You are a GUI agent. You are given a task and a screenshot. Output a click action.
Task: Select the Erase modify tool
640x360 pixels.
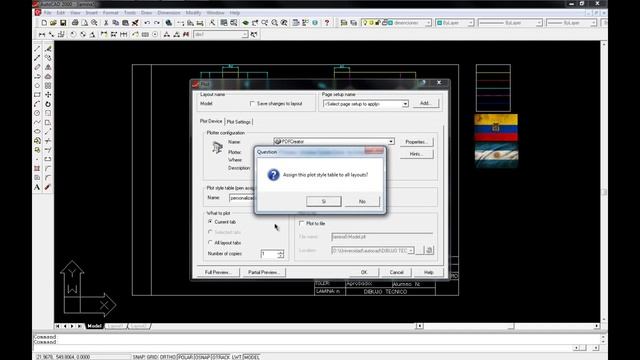(48, 49)
